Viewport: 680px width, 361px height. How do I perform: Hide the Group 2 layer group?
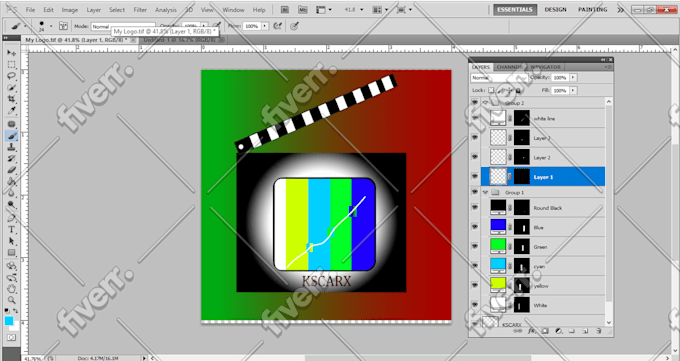coord(475,103)
